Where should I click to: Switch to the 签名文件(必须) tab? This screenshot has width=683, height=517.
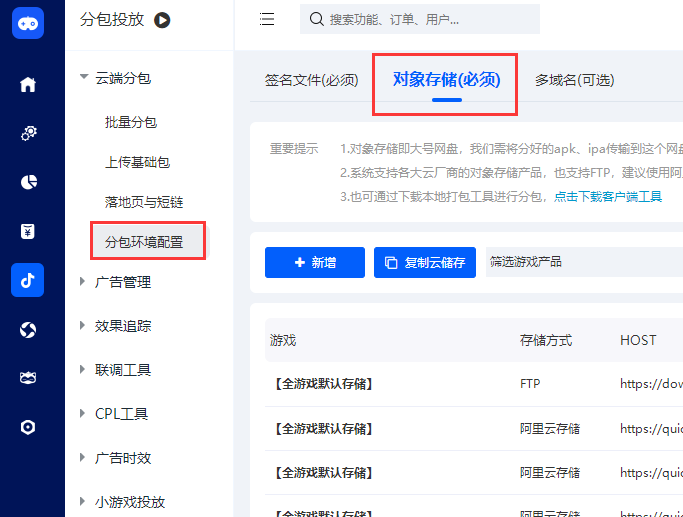pyautogui.click(x=311, y=80)
